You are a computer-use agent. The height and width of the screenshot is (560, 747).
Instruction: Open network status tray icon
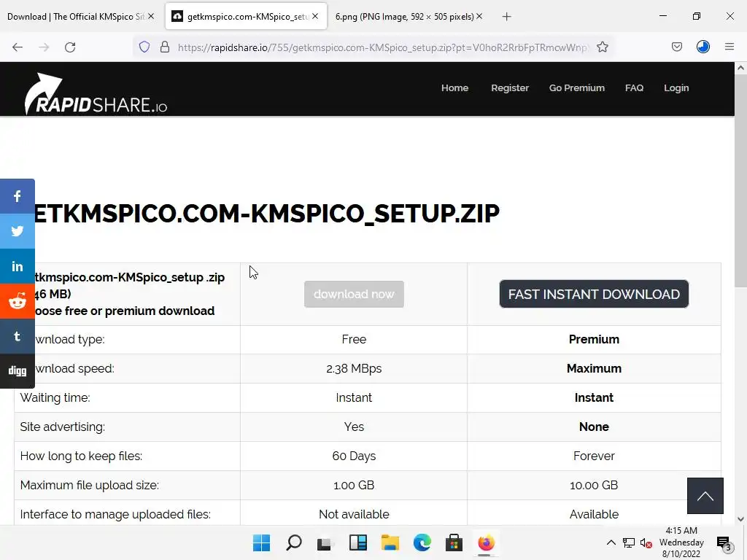[x=629, y=542]
